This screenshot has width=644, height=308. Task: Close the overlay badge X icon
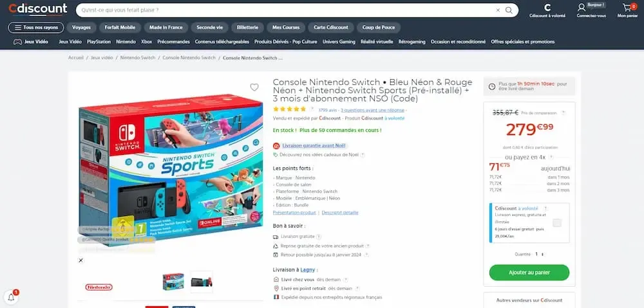(81, 260)
